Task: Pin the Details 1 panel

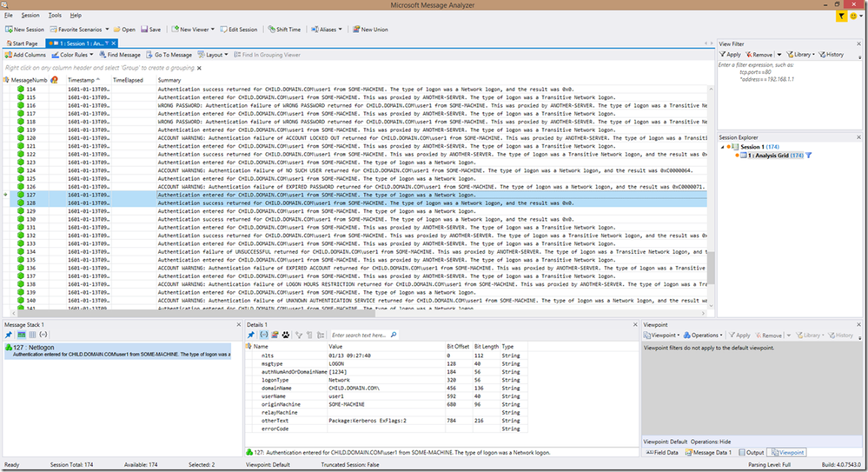Action: (x=251, y=335)
